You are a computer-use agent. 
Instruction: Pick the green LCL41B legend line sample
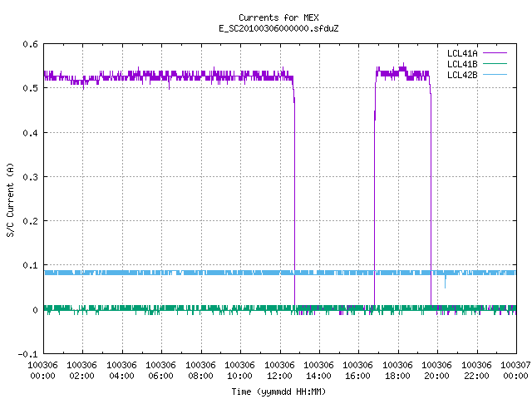[495, 64]
